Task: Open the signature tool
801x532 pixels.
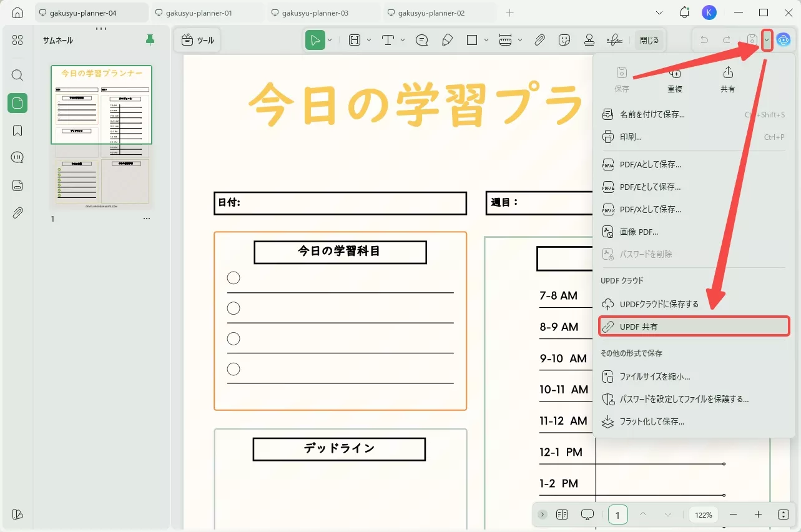Action: click(614, 39)
